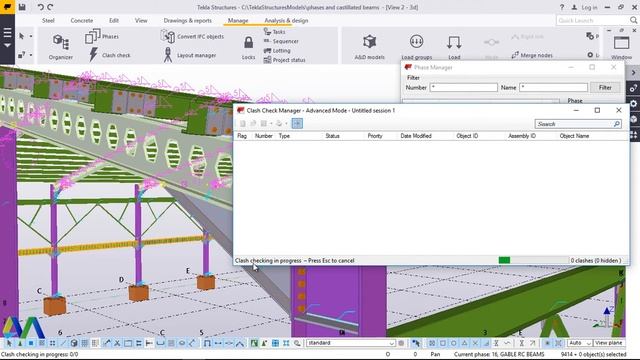The height and width of the screenshot is (360, 640).
Task: Click the Name field in Phase Manager
Action: (553, 87)
